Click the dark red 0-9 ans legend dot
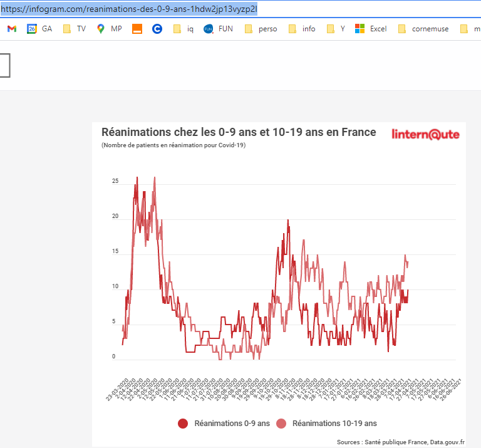Screen dimensions: 481x448 [183, 424]
